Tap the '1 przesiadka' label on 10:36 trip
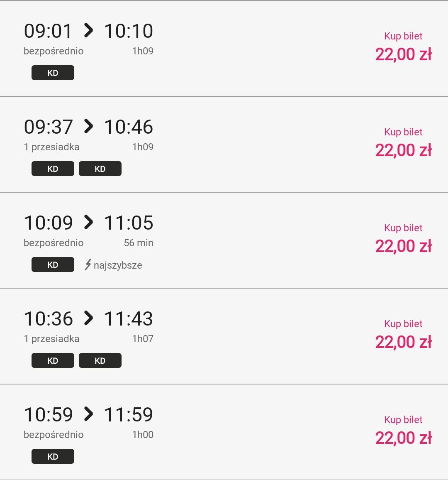Screen dimensions: 448x480 click(x=52, y=339)
